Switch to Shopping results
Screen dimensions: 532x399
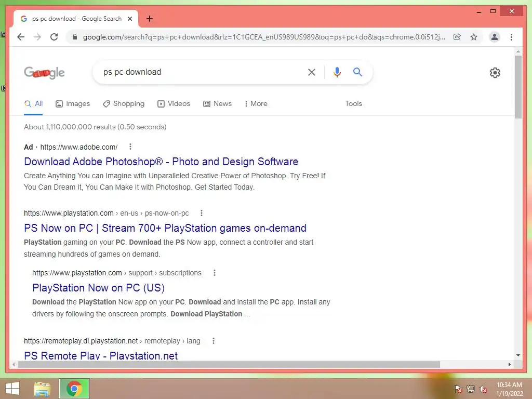(x=124, y=103)
